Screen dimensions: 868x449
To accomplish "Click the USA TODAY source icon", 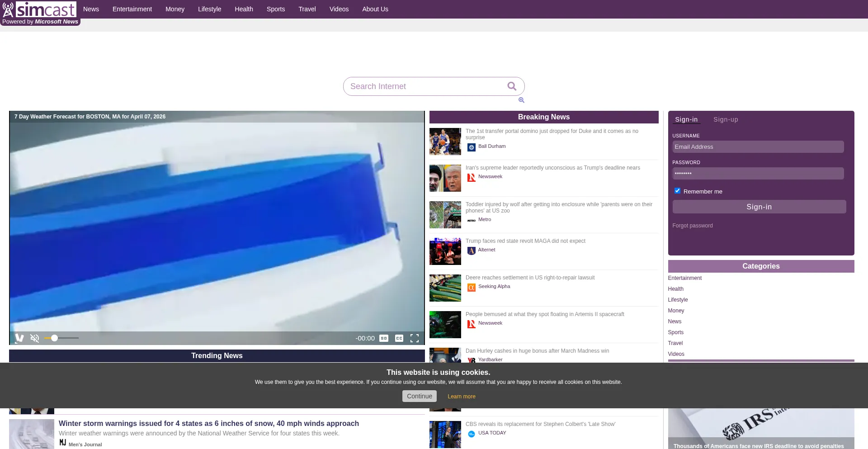I will click(x=471, y=434).
